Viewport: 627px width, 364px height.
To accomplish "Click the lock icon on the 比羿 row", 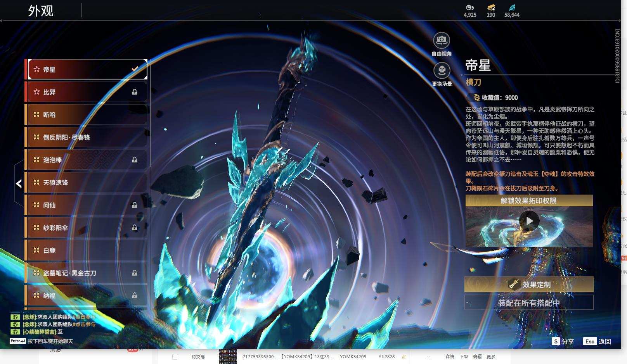I will tap(135, 92).
